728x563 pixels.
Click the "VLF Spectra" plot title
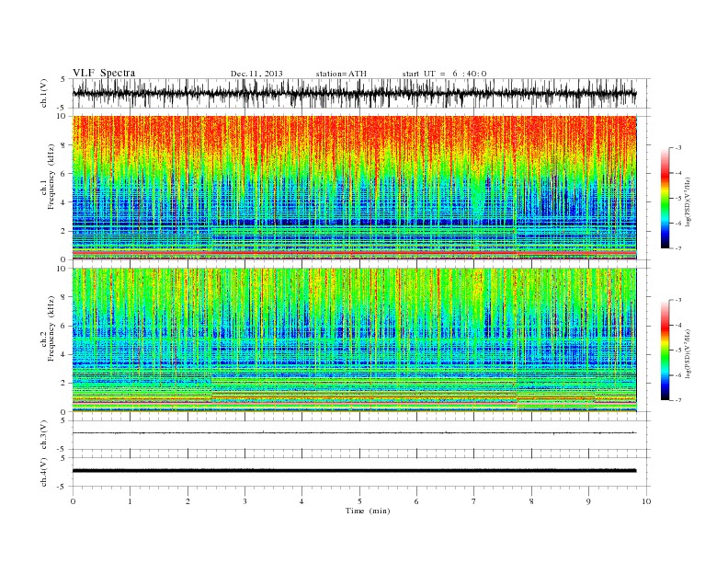click(104, 73)
